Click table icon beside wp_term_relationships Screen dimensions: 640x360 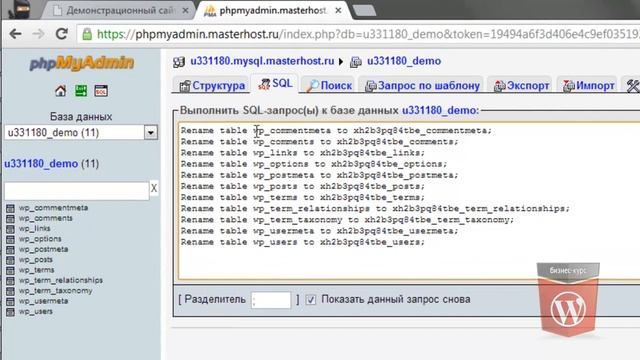pos(10,280)
